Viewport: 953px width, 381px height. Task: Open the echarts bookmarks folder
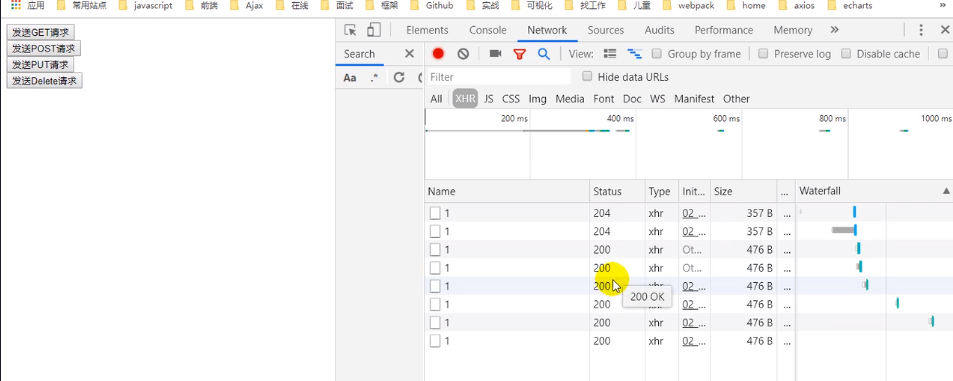851,5
